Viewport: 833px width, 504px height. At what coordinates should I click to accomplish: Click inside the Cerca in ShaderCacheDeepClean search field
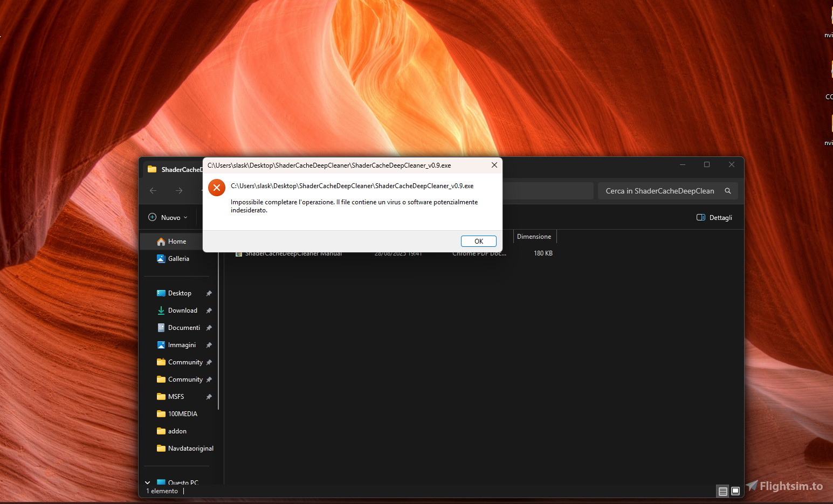660,191
